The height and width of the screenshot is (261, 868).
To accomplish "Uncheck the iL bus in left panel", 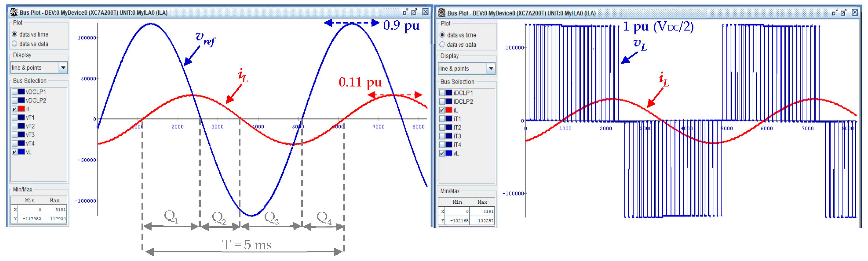I will click(x=14, y=109).
